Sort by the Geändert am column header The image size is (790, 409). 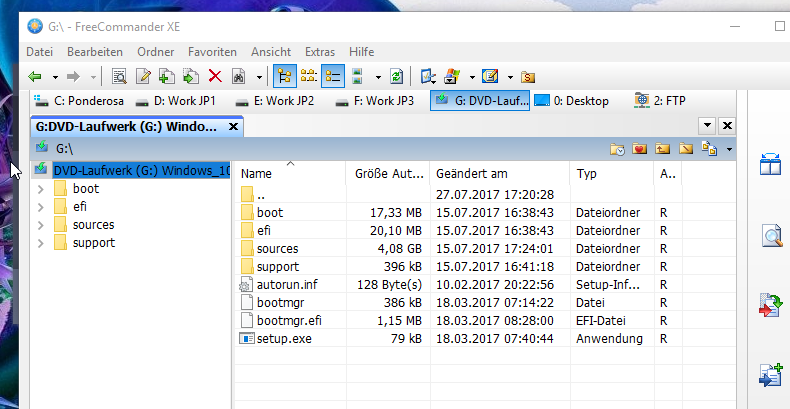point(499,174)
